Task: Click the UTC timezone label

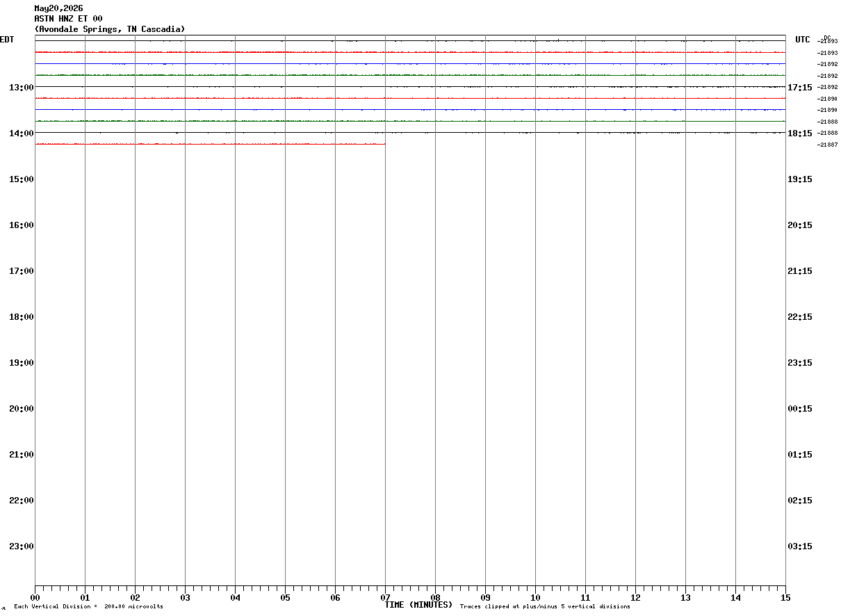Action: (x=803, y=40)
